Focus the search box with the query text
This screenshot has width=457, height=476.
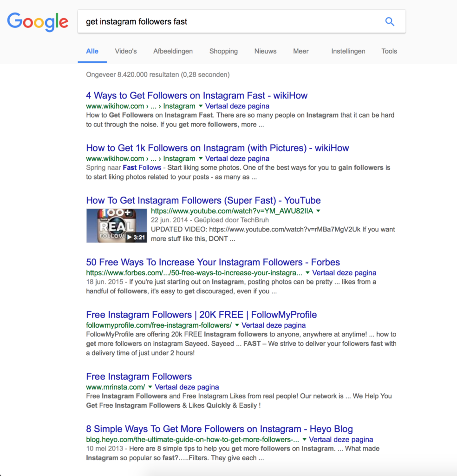pos(242,21)
